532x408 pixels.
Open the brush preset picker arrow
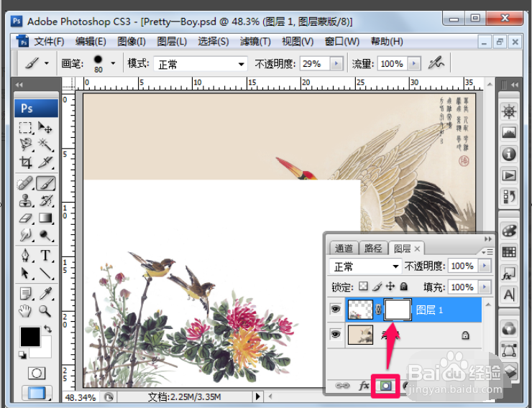point(113,63)
